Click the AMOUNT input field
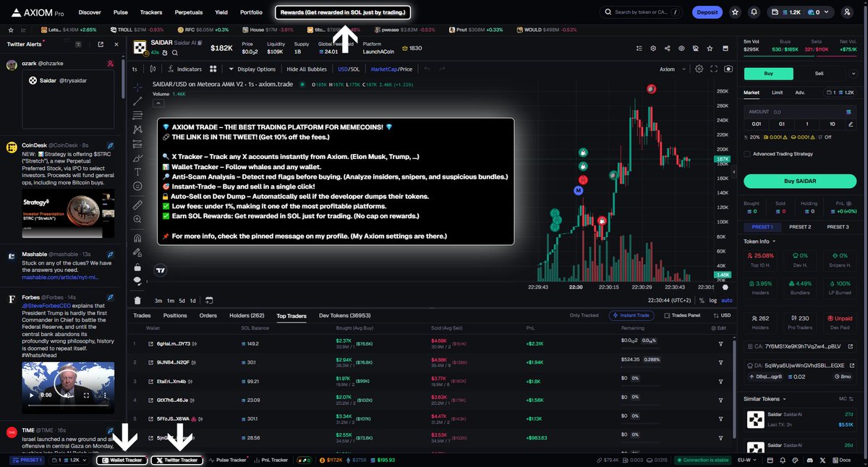 point(800,112)
